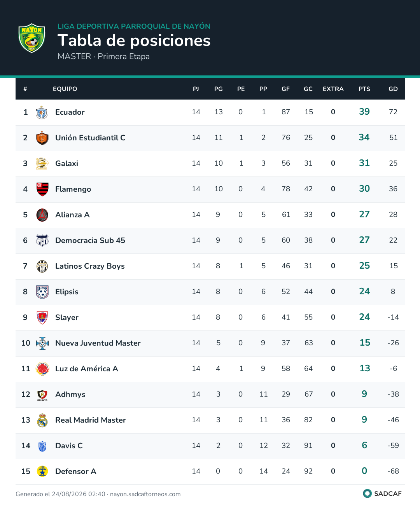Select the Luz de América A badge
420x514 pixels.
(x=42, y=369)
